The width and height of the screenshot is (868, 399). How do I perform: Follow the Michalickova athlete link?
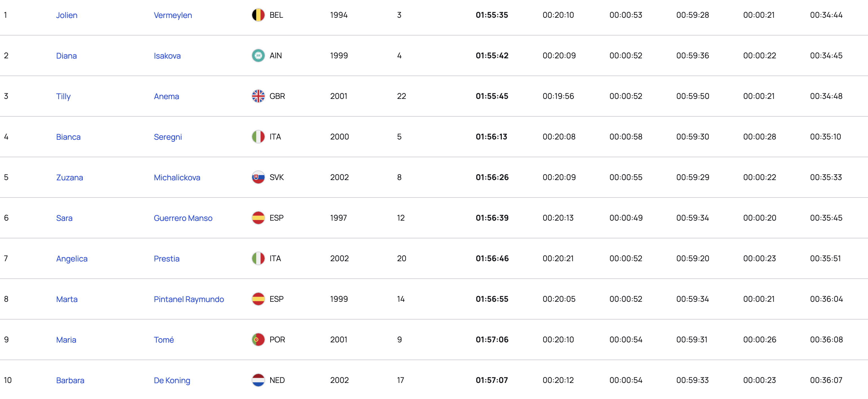pos(177,178)
